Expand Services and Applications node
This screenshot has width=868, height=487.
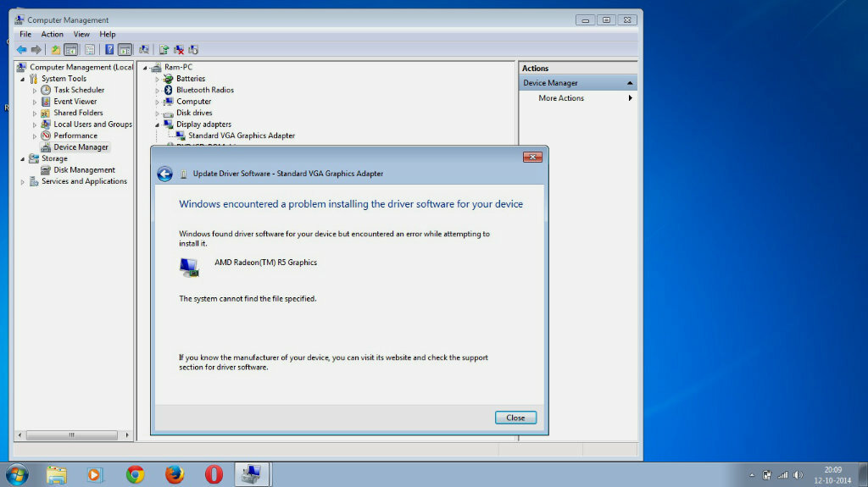tap(23, 181)
